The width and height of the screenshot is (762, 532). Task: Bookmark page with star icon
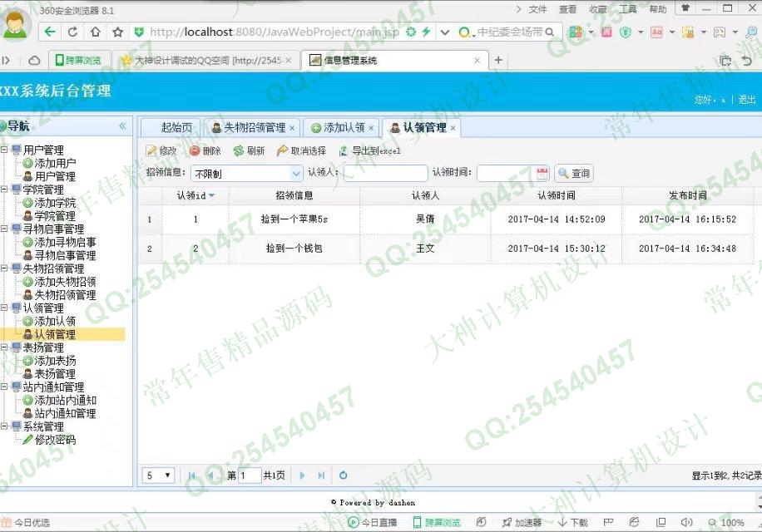(117, 32)
